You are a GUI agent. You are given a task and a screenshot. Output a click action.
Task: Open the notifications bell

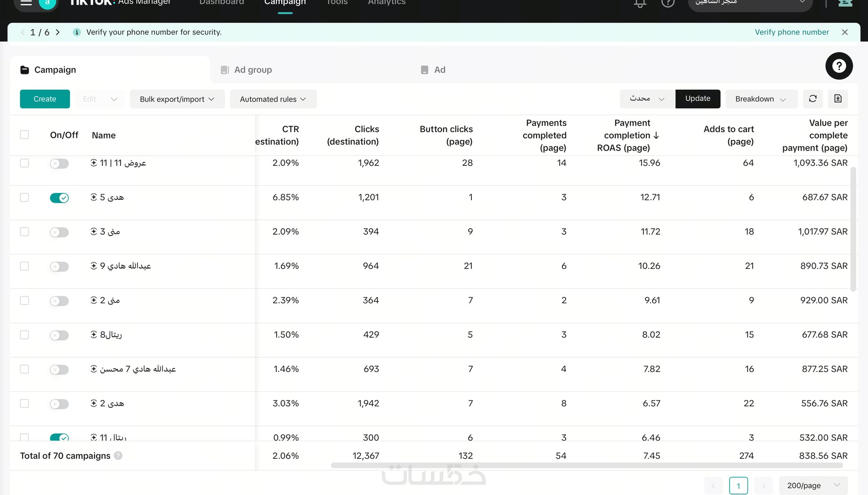[640, 3]
